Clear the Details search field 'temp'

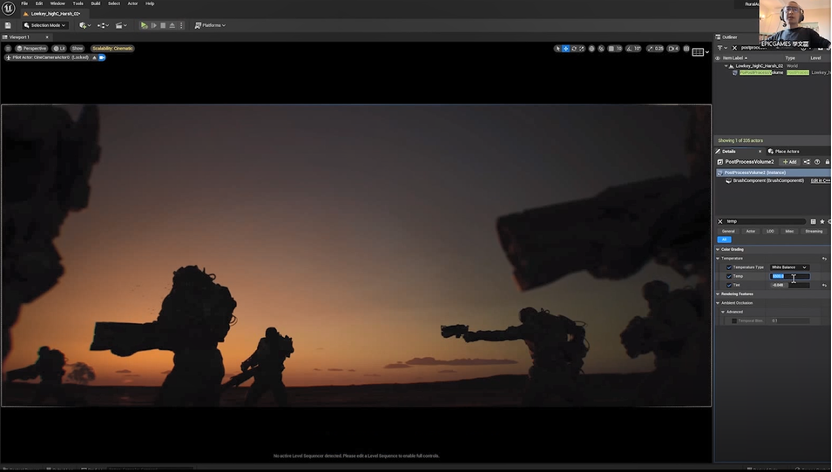[x=720, y=221]
